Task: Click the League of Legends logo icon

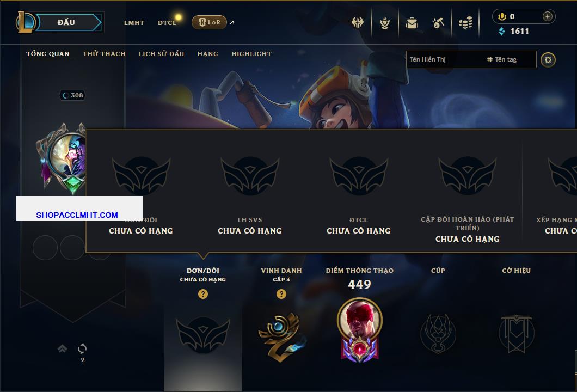Action: tap(25, 22)
